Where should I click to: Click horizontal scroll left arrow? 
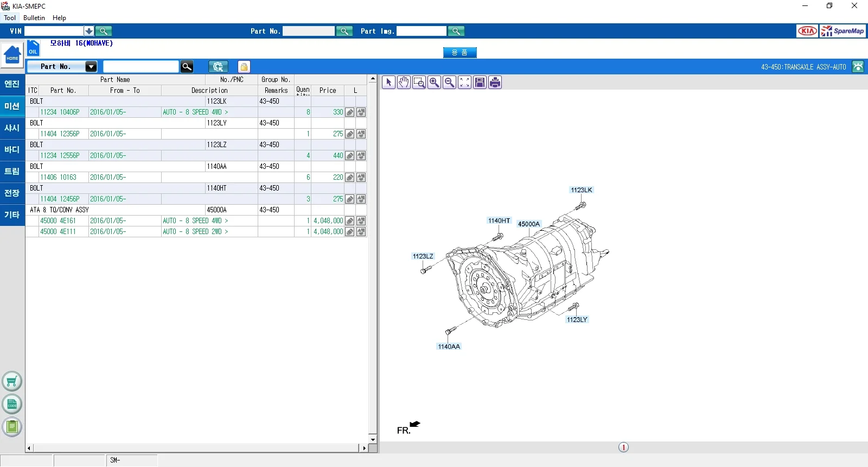point(29,448)
